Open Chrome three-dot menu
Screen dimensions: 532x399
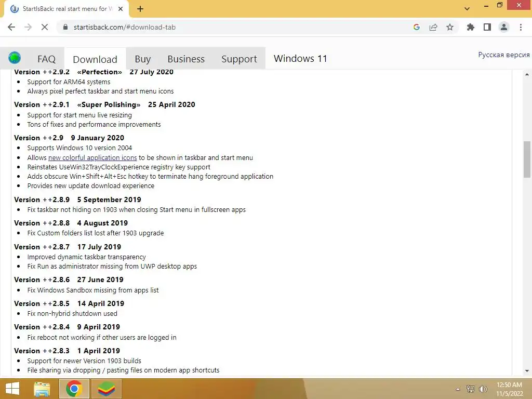pyautogui.click(x=521, y=27)
